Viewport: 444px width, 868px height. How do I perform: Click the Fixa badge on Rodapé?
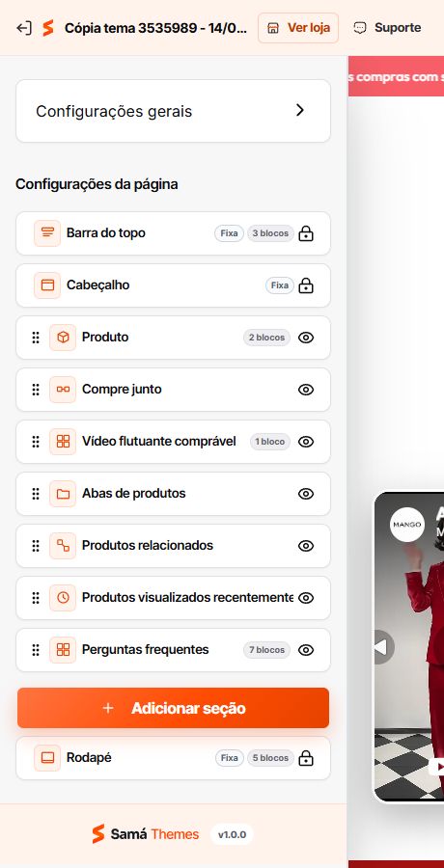pyautogui.click(x=230, y=758)
